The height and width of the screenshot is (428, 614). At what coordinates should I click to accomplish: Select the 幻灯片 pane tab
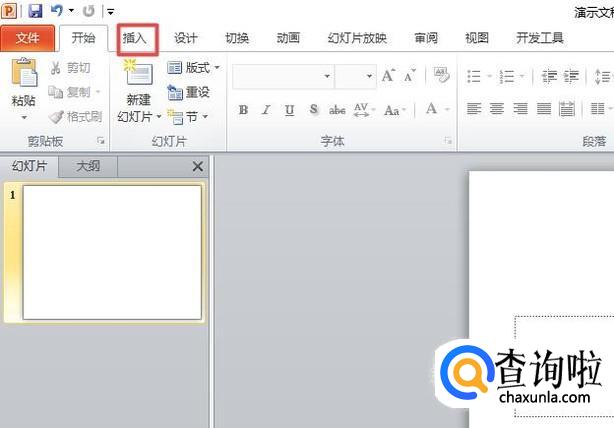click(29, 166)
